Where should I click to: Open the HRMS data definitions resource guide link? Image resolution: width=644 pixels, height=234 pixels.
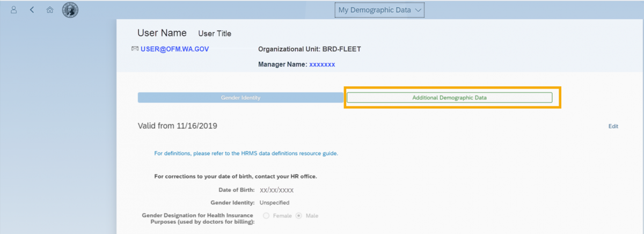(246, 153)
